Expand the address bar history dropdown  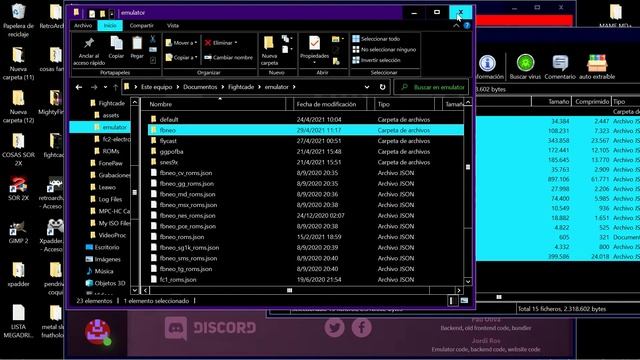click(367, 87)
